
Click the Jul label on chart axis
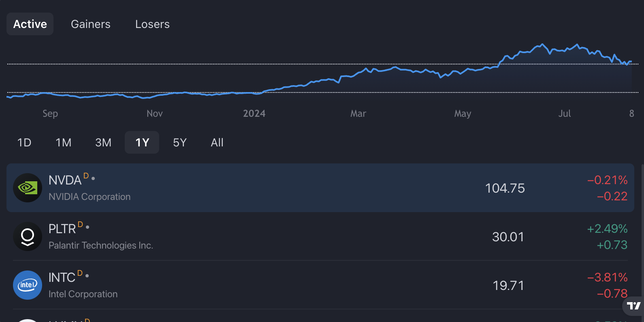pyautogui.click(x=565, y=114)
